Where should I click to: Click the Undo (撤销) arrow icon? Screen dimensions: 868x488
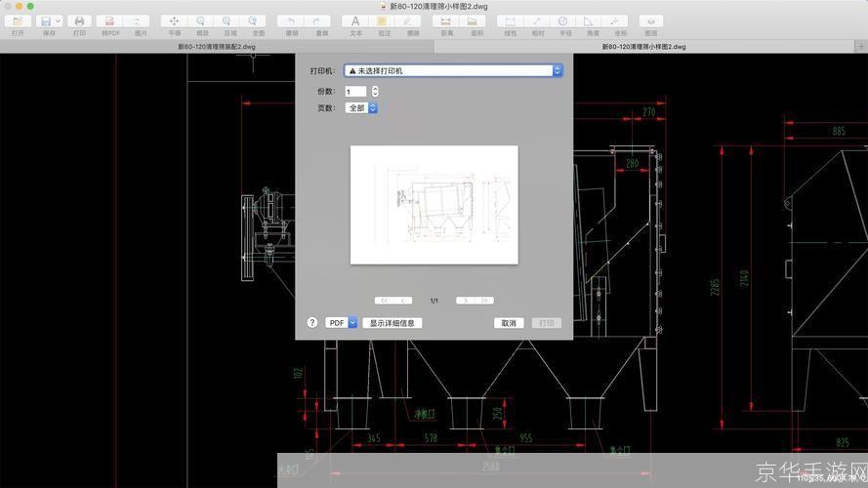[x=291, y=21]
